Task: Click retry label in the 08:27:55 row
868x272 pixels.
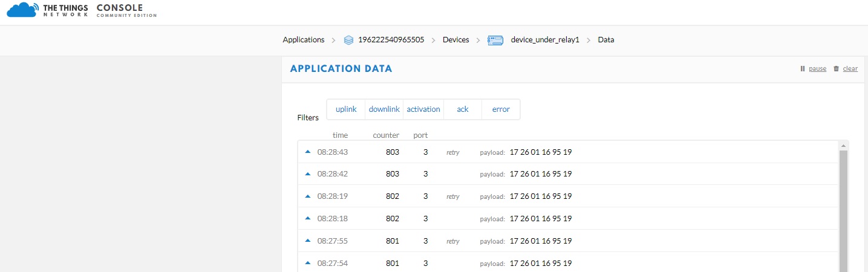Action: (453, 242)
